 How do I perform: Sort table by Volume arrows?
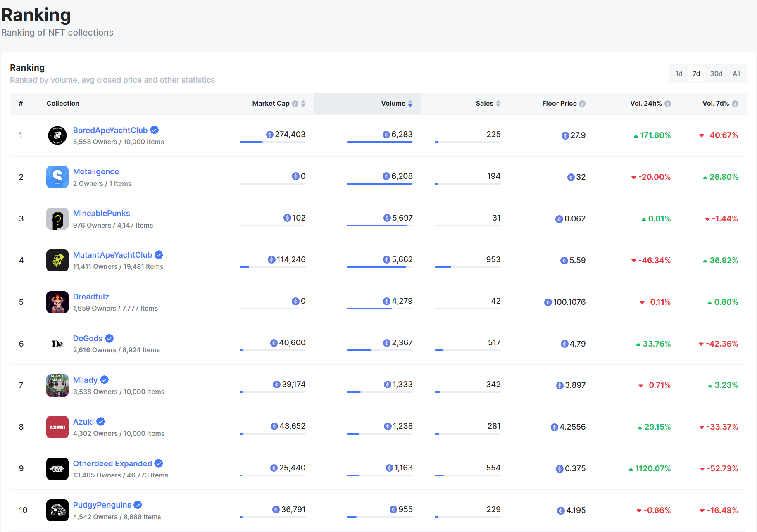[x=410, y=104]
